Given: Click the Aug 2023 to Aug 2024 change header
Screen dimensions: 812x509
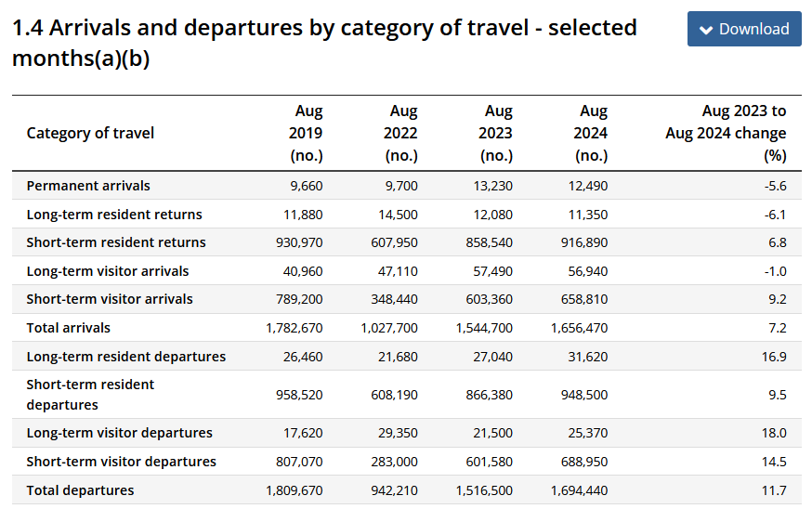Looking at the screenshot, I should [x=726, y=133].
